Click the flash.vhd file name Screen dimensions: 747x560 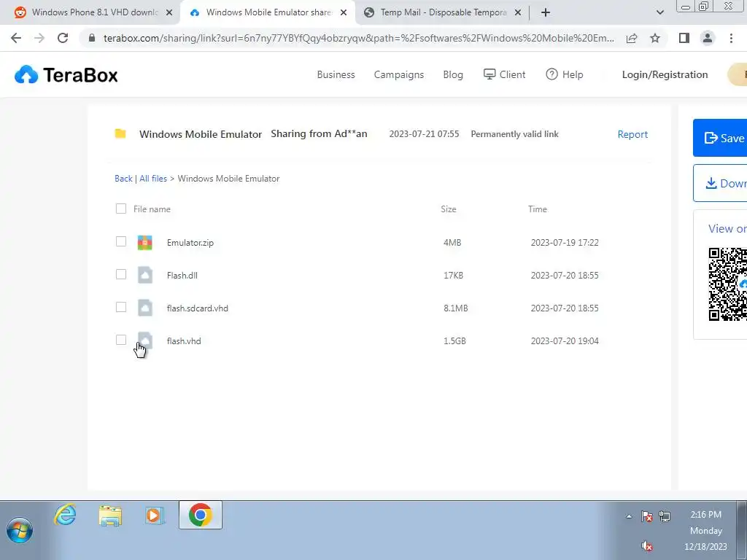click(x=184, y=341)
